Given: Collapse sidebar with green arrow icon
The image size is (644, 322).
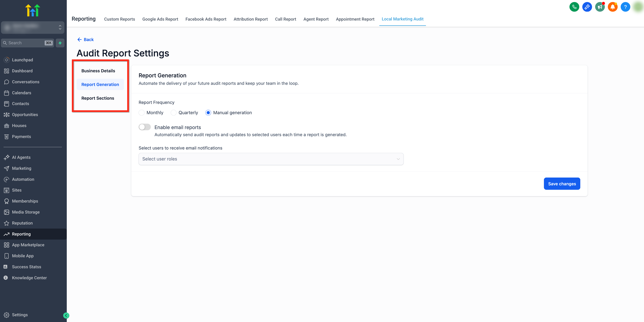Looking at the screenshot, I should pos(66,316).
